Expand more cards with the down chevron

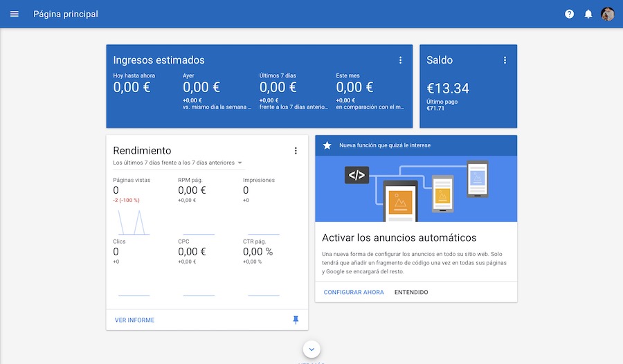[311, 349]
